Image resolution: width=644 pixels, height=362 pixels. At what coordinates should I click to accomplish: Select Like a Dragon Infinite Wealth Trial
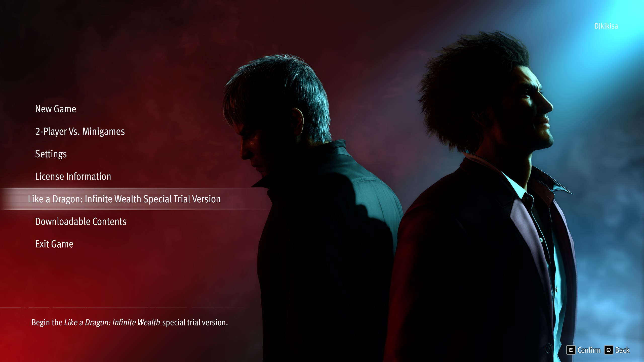pyautogui.click(x=124, y=198)
